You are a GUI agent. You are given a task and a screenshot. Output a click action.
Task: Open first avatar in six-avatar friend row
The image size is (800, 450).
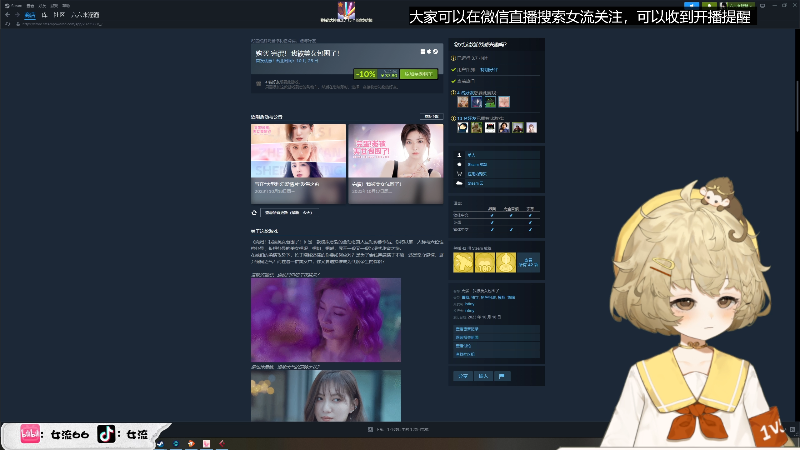click(463, 128)
